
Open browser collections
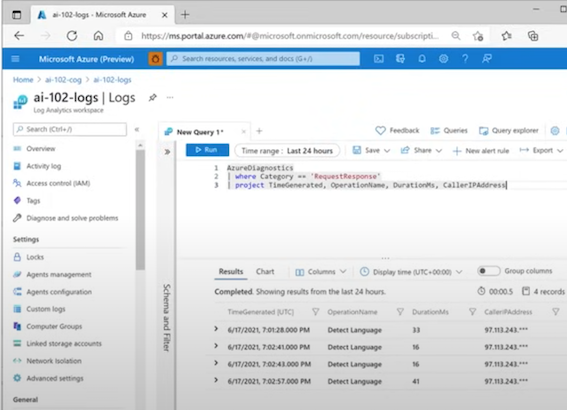tap(533, 35)
